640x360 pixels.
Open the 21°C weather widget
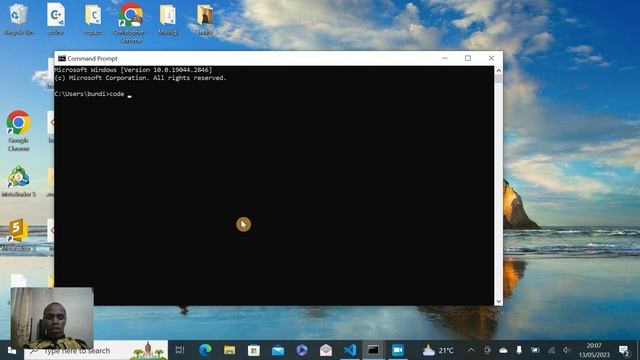[x=438, y=350]
